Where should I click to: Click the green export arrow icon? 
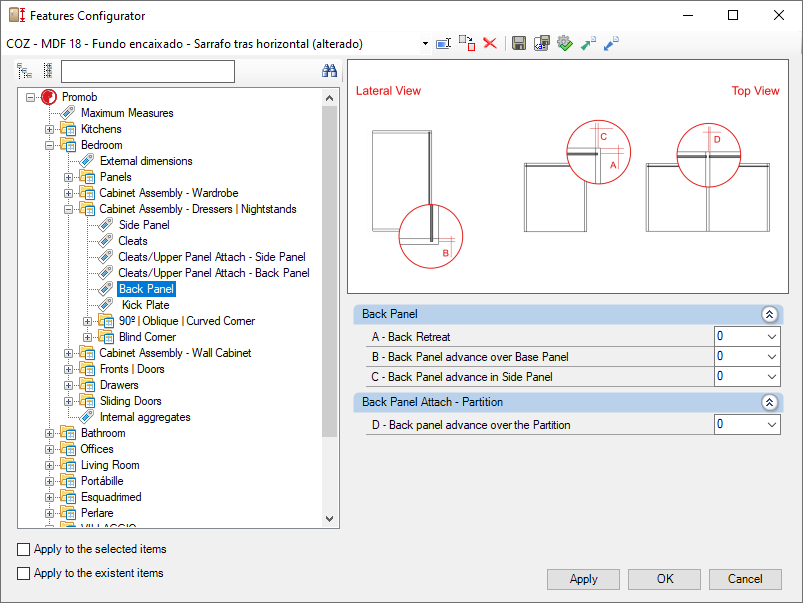tap(588, 44)
